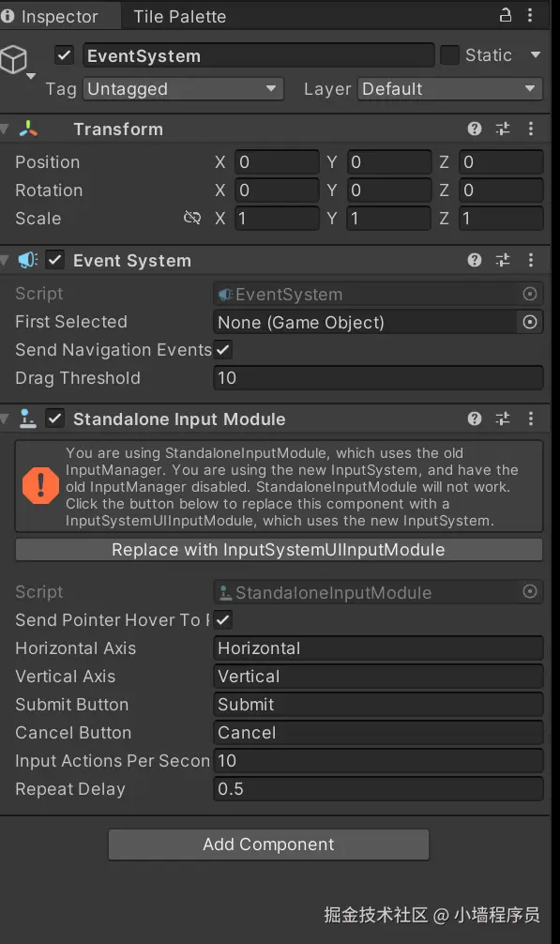Open the Standalone Input Module help icon

(474, 419)
